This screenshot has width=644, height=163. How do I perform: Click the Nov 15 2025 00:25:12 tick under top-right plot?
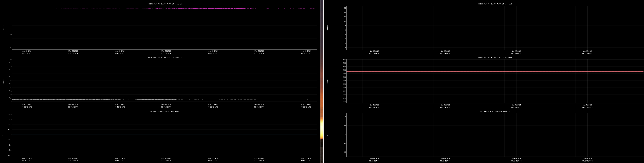coord(445,52)
